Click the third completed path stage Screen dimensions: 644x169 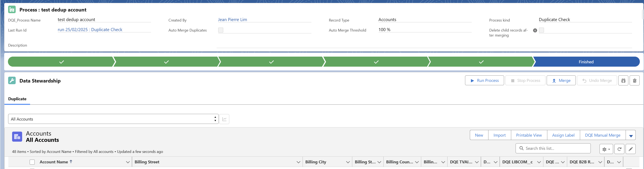coord(271,62)
